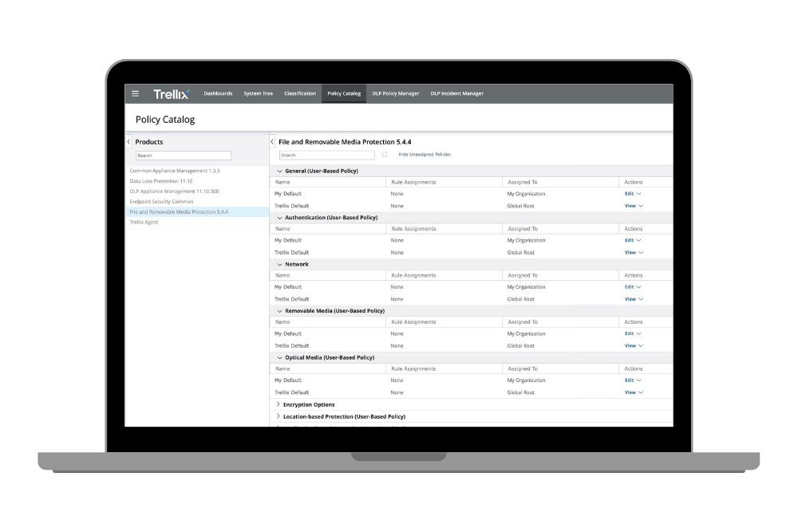Select the Policy Catalog tab
This screenshot has width=798, height=532.
coord(344,93)
